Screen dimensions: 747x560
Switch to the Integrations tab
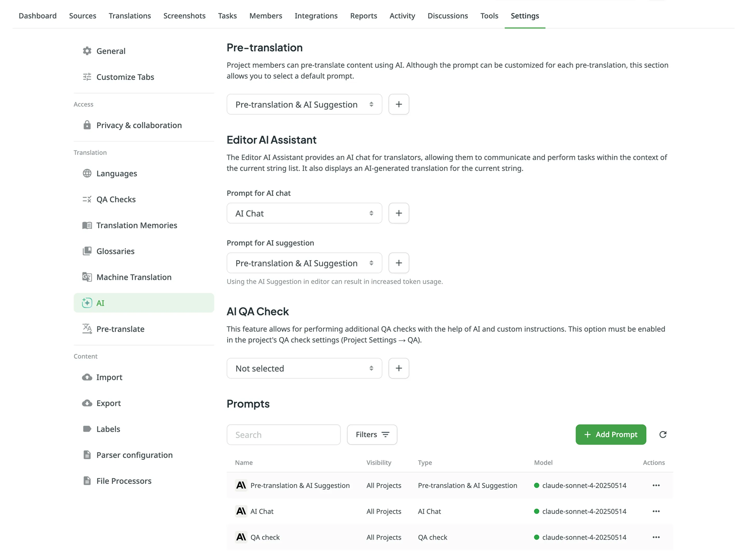pyautogui.click(x=316, y=16)
